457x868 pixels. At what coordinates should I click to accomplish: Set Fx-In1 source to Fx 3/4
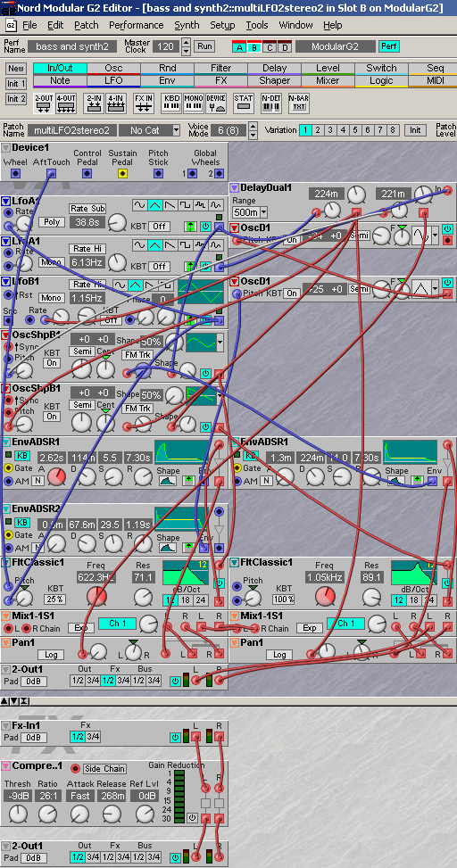94,737
